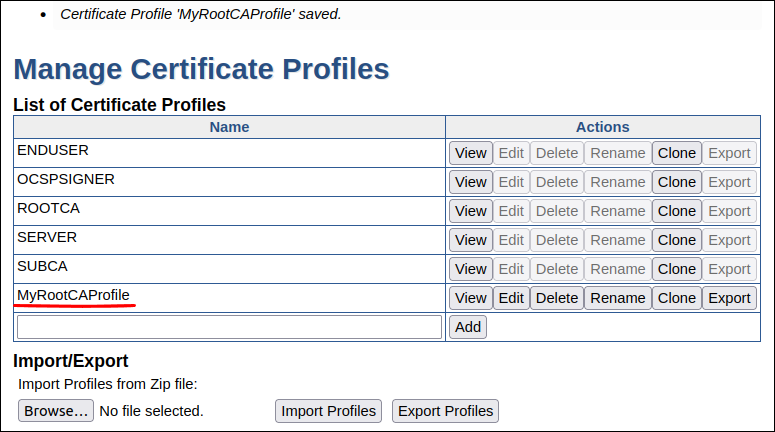The image size is (775, 432).
Task: Browse for a zip file to import
Action: click(56, 411)
